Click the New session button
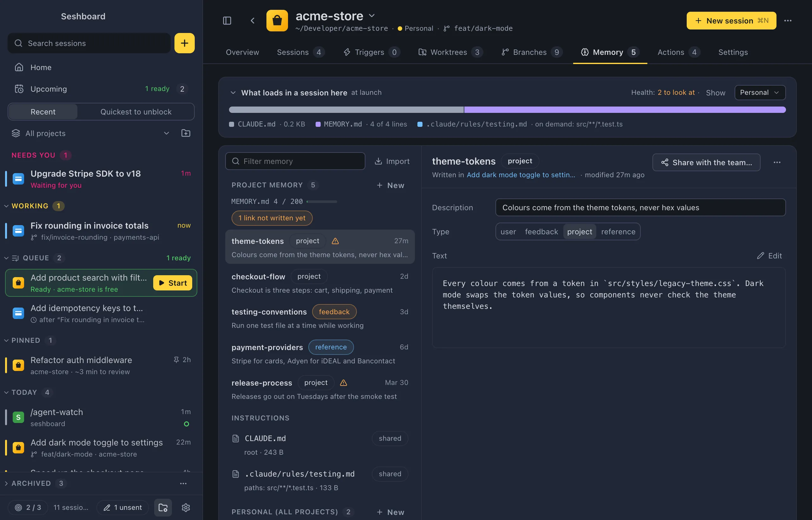 tap(731, 21)
